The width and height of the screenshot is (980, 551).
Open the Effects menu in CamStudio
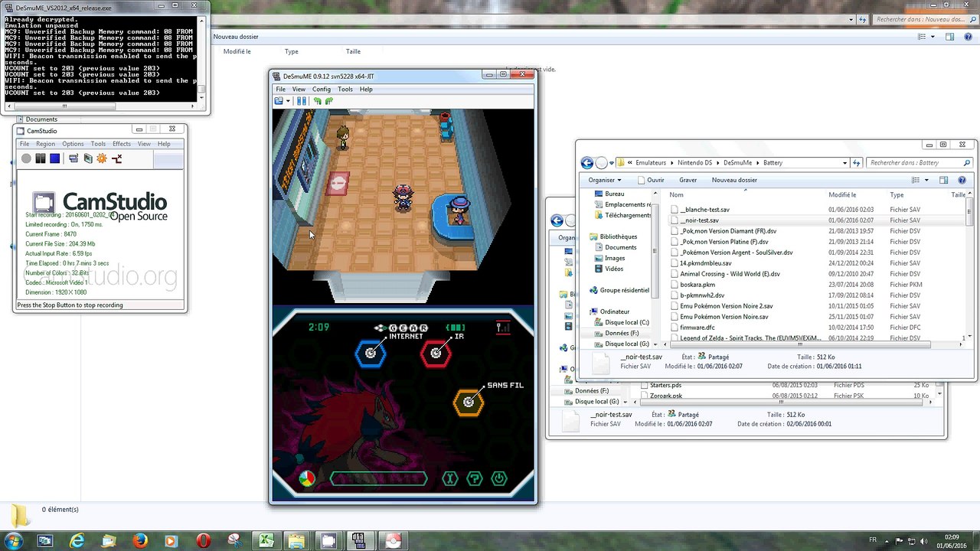pyautogui.click(x=122, y=144)
